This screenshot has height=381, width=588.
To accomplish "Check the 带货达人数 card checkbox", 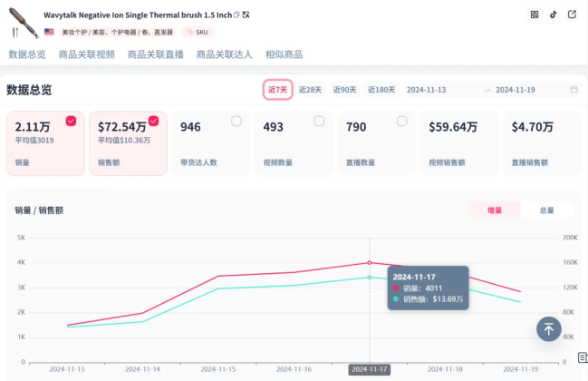I will click(x=236, y=121).
